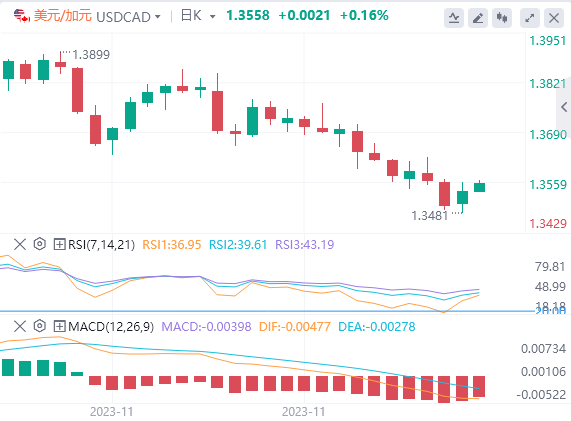Expand the RSI panel with plus icon
Screen dimensions: 571x421
59,244
